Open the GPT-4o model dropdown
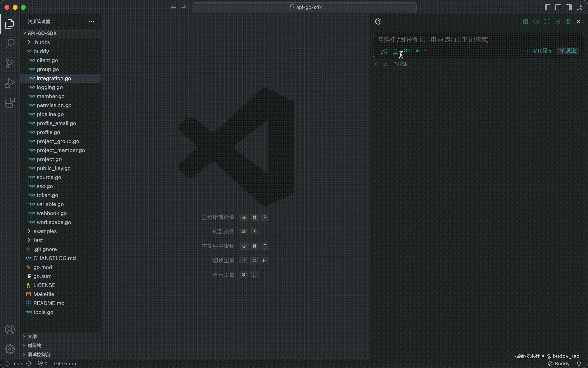This screenshot has width=588, height=368. 415,51
